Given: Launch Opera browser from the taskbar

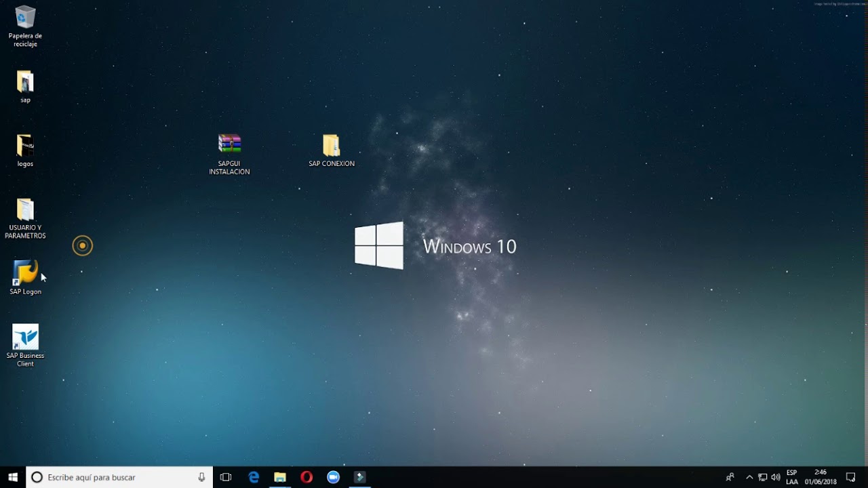Looking at the screenshot, I should (x=307, y=477).
